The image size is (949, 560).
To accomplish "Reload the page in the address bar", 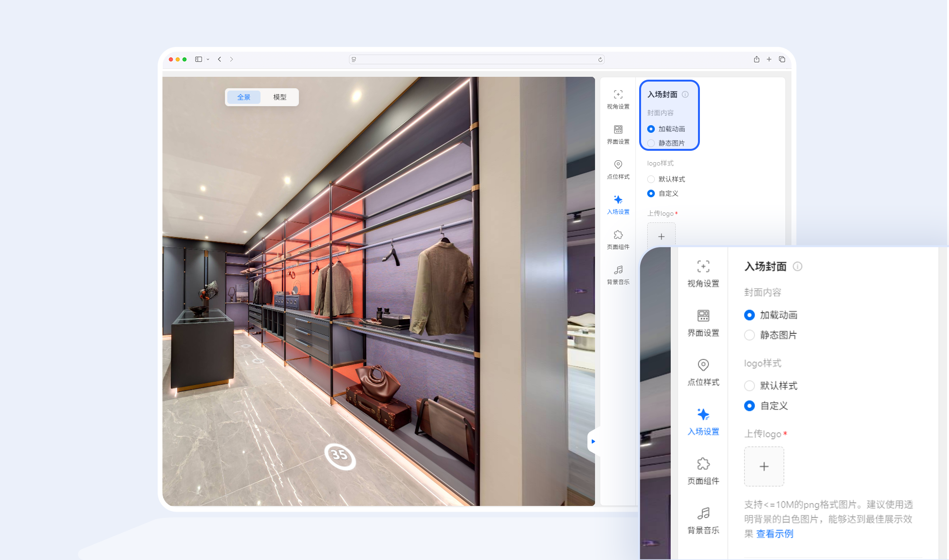I will click(600, 59).
